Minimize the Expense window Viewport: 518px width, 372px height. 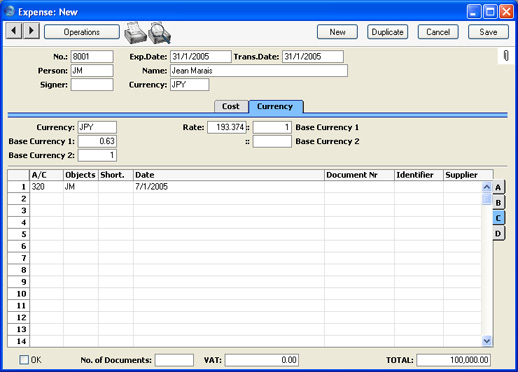pos(474,12)
